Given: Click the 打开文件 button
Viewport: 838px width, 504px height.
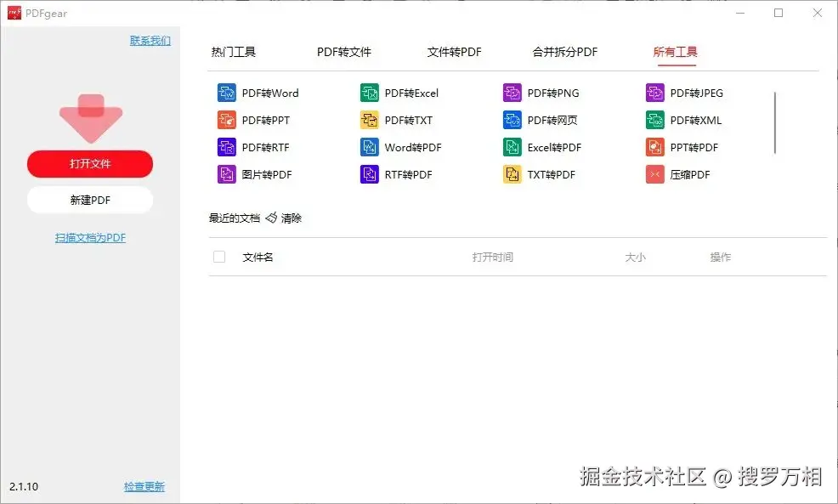Looking at the screenshot, I should pos(90,164).
